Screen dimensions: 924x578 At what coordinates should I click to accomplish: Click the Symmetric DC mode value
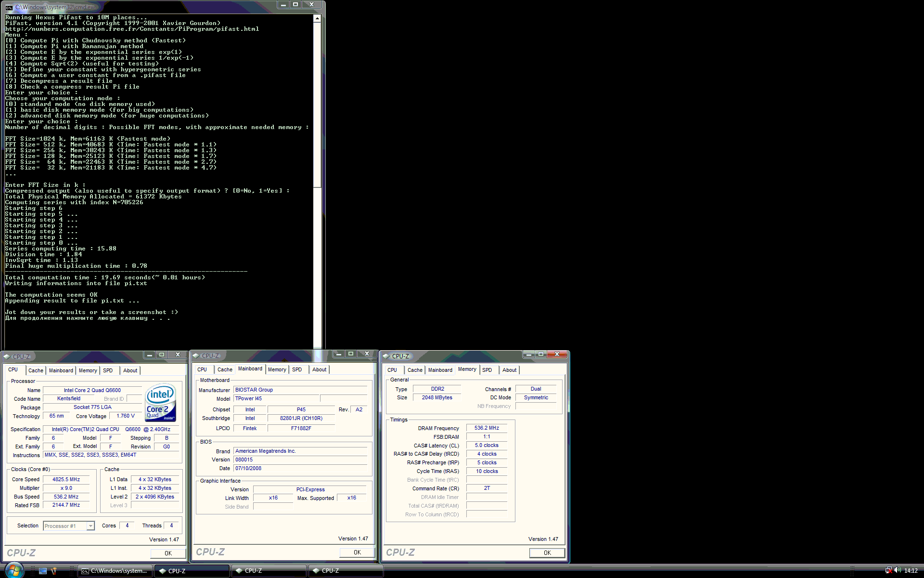[x=536, y=397]
